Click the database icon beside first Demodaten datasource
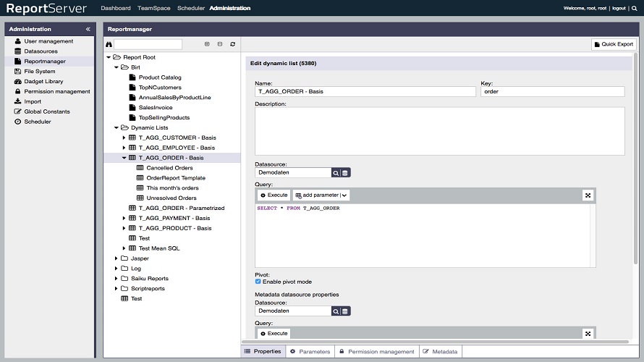644x362 pixels. tap(345, 173)
